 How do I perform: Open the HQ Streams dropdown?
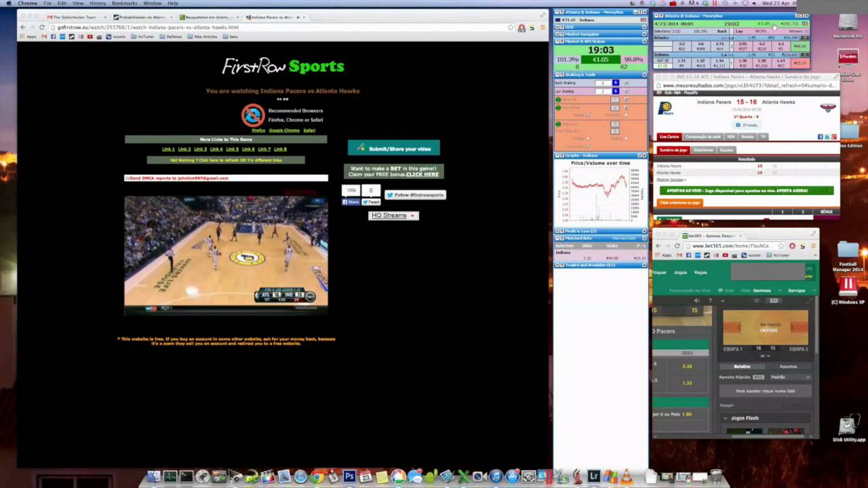393,216
